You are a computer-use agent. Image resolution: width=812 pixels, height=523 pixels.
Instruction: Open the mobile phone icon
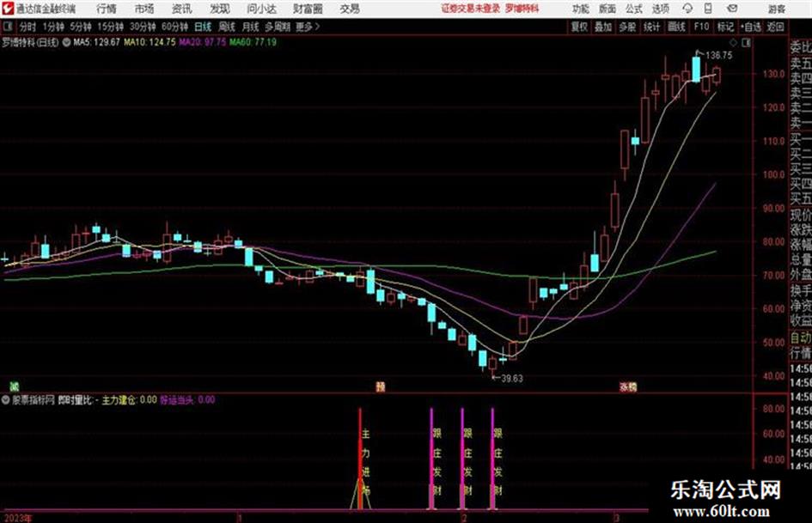point(708,9)
